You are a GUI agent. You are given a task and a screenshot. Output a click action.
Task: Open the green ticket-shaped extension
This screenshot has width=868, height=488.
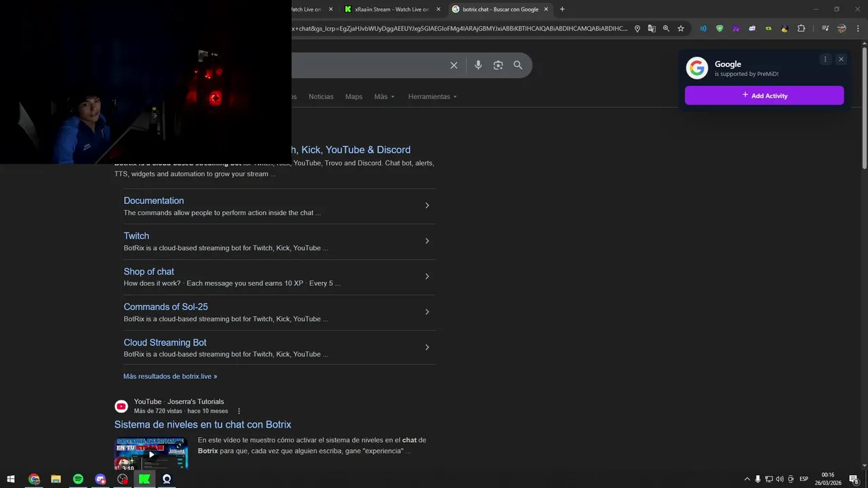(768, 28)
